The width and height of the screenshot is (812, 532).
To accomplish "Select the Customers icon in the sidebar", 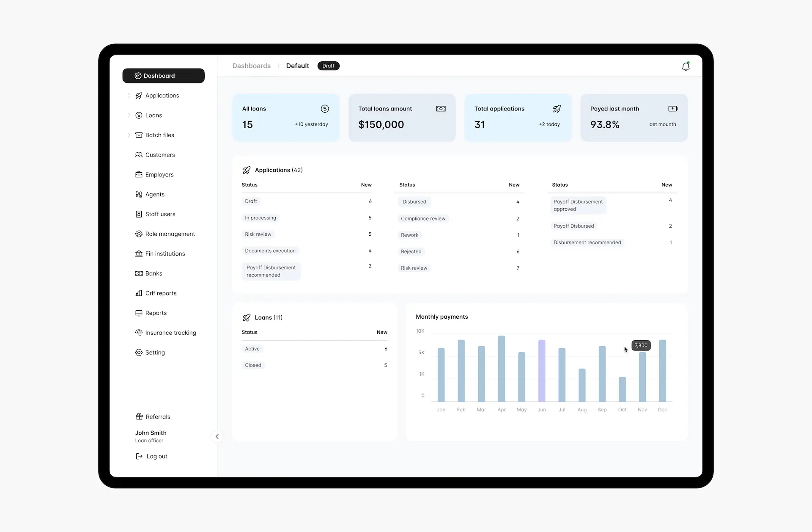I will (139, 155).
